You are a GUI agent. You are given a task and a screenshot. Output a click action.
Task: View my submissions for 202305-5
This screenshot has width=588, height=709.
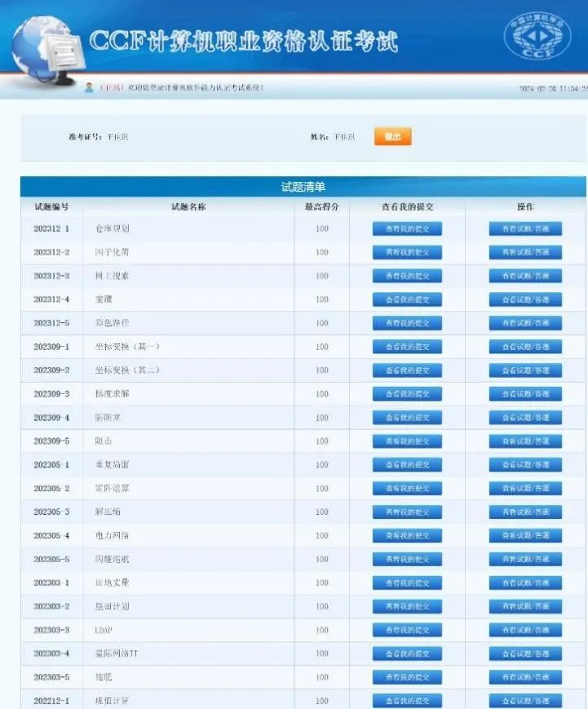(407, 560)
